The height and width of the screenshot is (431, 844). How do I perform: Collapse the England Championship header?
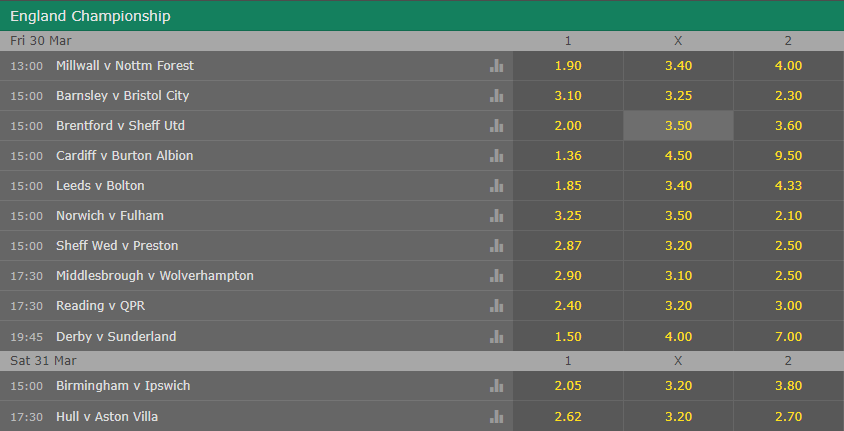click(422, 16)
